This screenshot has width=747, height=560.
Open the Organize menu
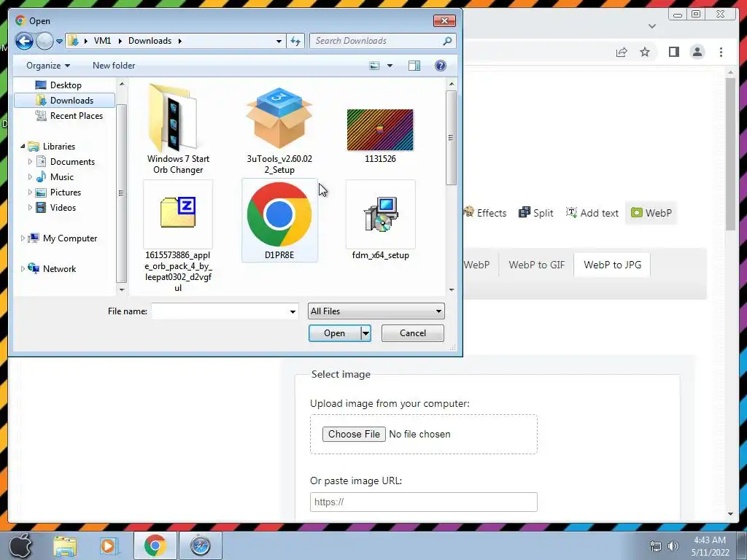click(48, 65)
